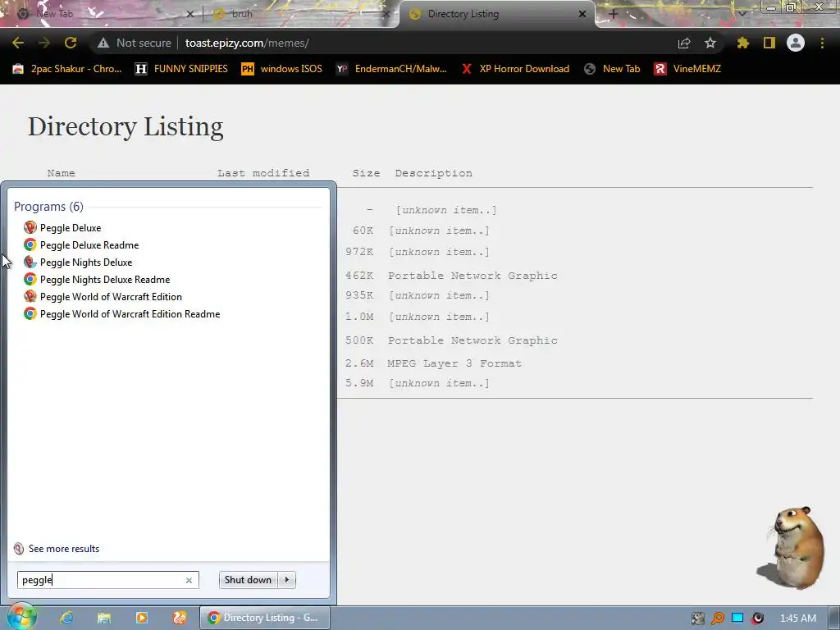Click the 1:45 AM clock
The image size is (840, 630).
(797, 619)
